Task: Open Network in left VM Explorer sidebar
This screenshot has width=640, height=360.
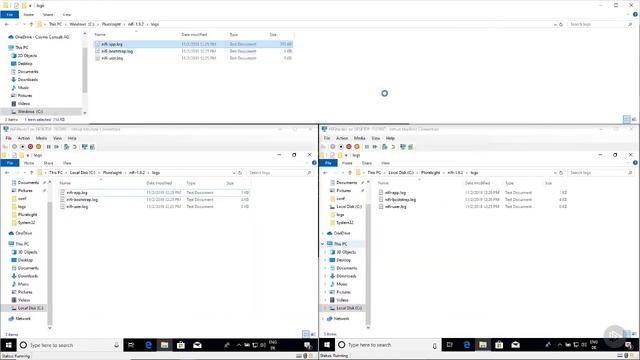Action: tap(23, 319)
